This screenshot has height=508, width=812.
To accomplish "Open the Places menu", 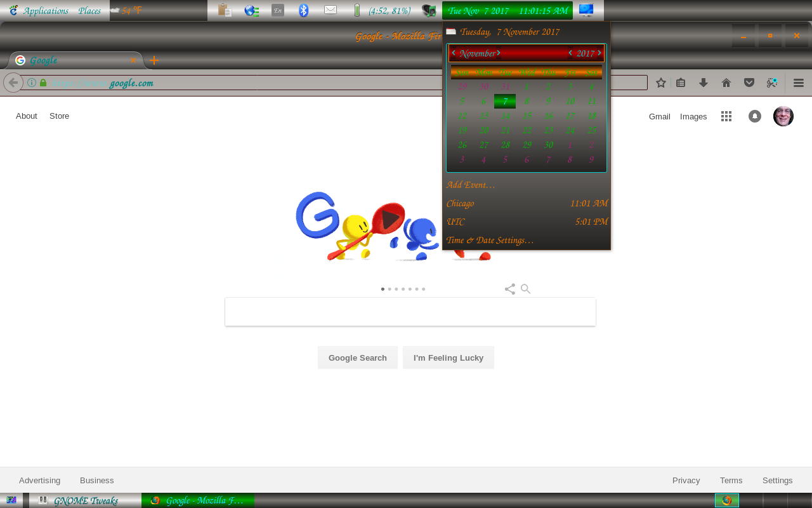I will pyautogui.click(x=89, y=10).
